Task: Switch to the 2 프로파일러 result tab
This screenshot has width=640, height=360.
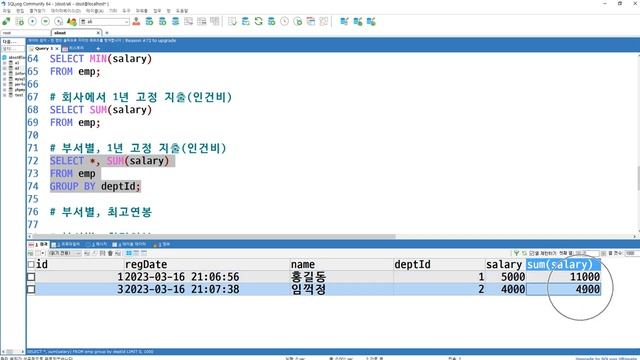Action: (x=67, y=244)
